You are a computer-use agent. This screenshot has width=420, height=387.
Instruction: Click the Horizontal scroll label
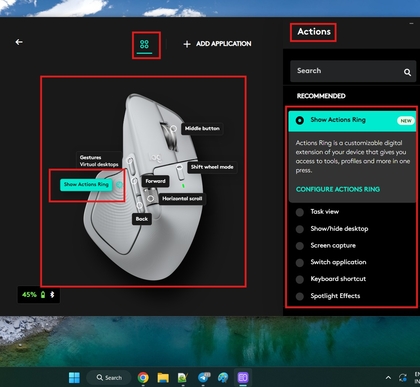[182, 199]
